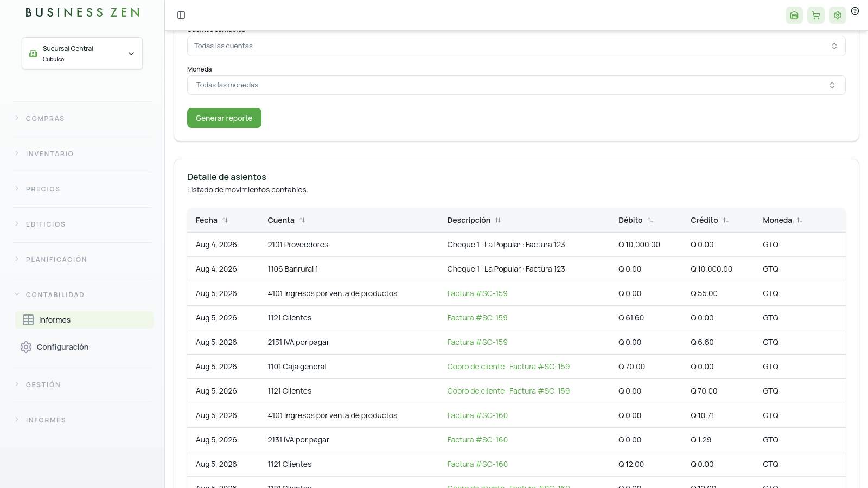Click the Configuración gear icon

[26, 347]
